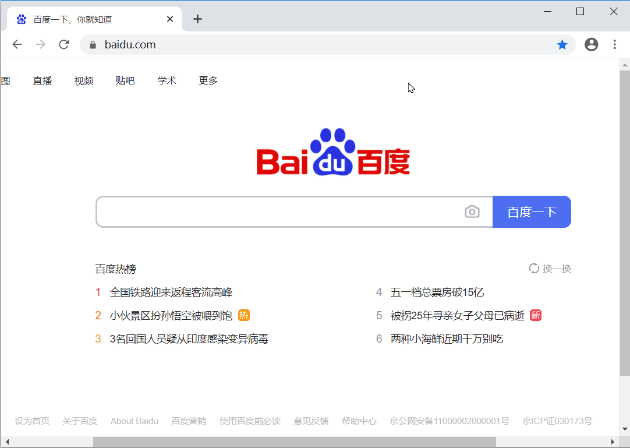Open hot item 全国铁路迎来返程客流高峰

(x=171, y=292)
